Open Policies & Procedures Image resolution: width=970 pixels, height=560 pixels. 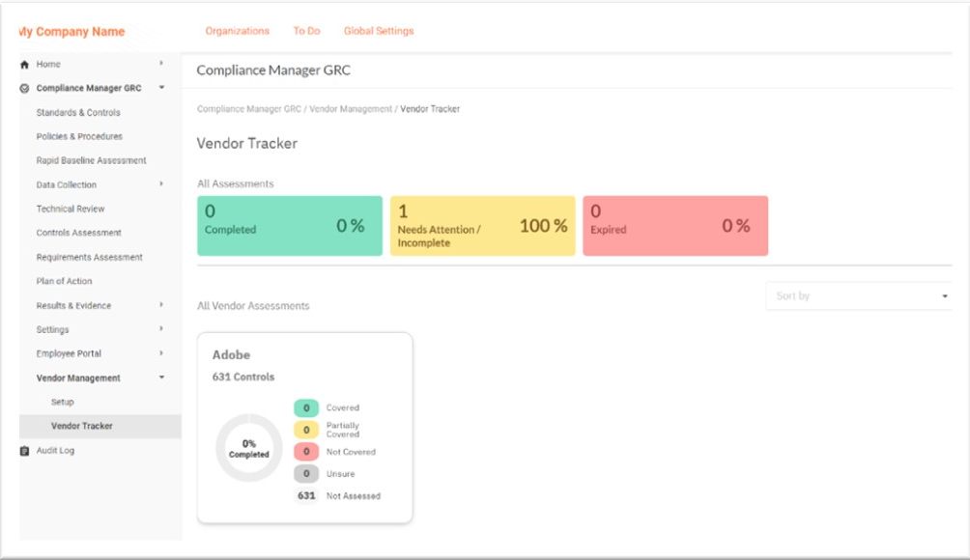click(77, 136)
